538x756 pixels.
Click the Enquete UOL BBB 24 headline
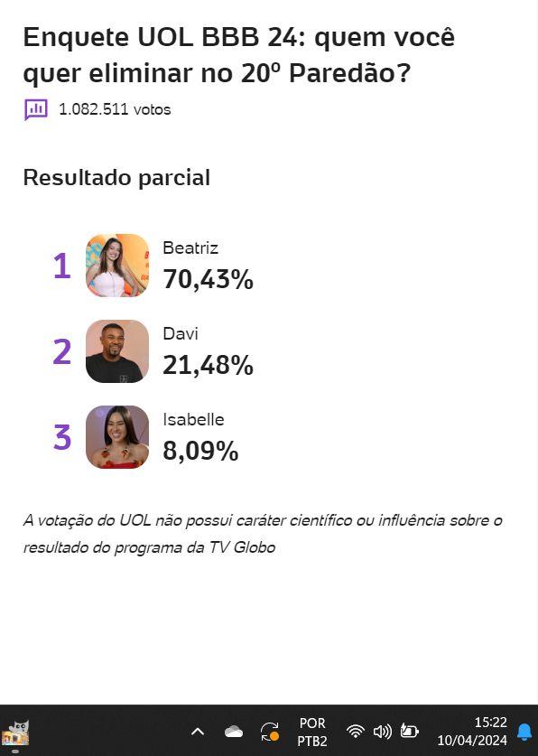pyautogui.click(x=239, y=55)
